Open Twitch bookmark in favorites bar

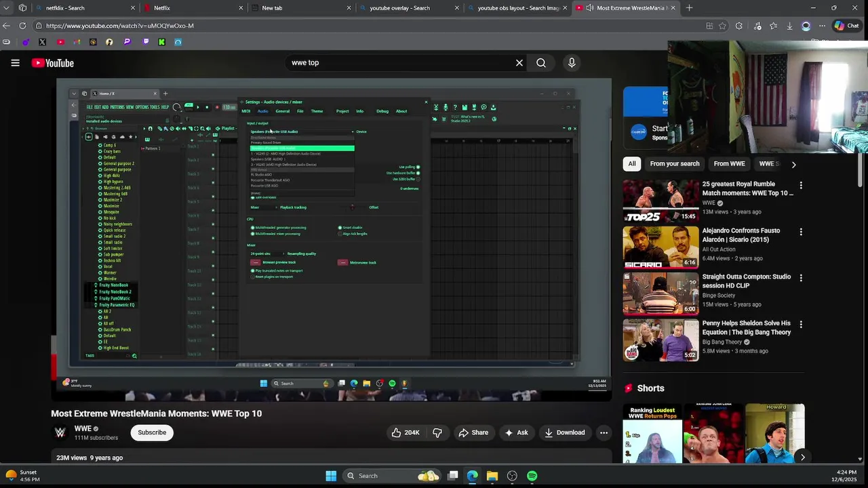tap(145, 42)
